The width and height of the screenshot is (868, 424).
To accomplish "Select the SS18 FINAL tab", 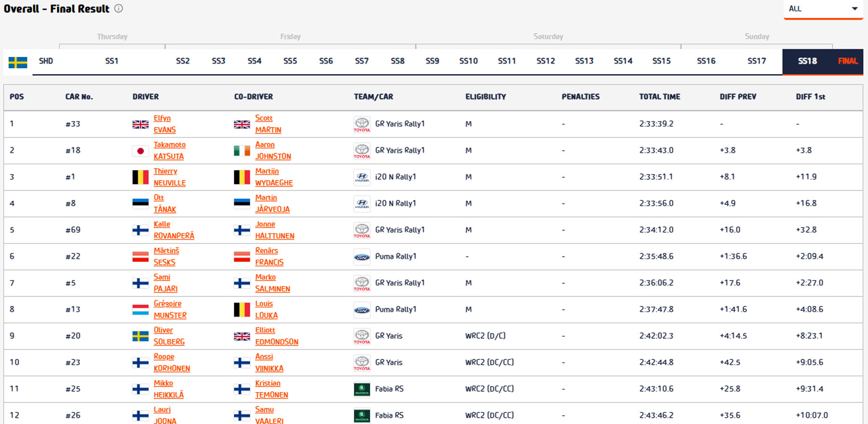I will click(822, 61).
